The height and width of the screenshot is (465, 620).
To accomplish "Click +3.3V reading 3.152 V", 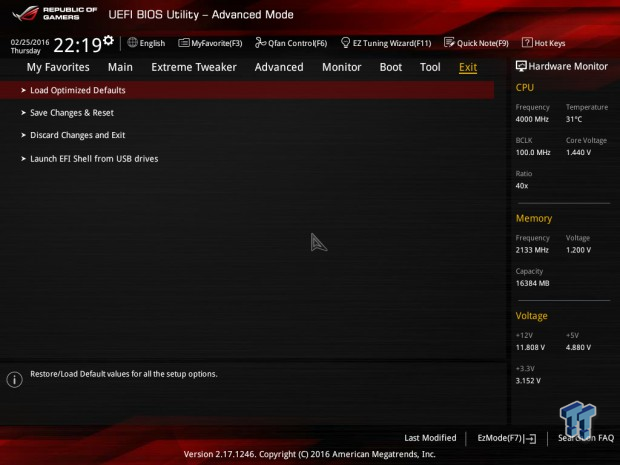I will point(528,380).
